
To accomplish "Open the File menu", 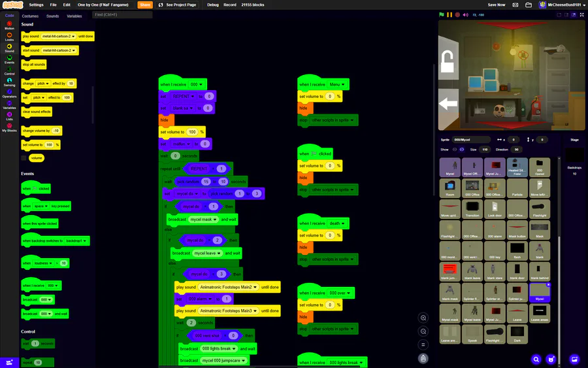I will pos(54,5).
